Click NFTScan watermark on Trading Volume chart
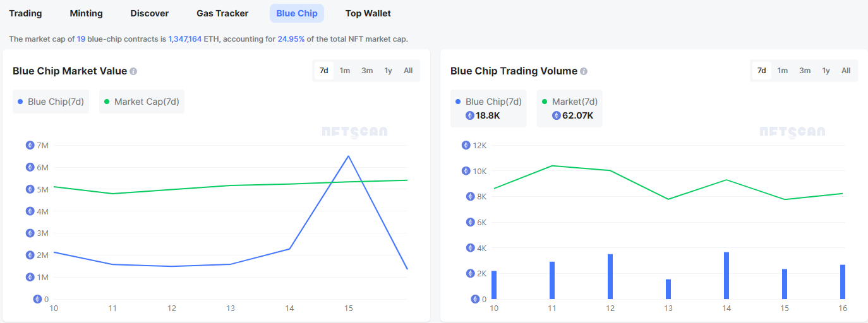Screen dimensions: 868x323 (x=792, y=132)
